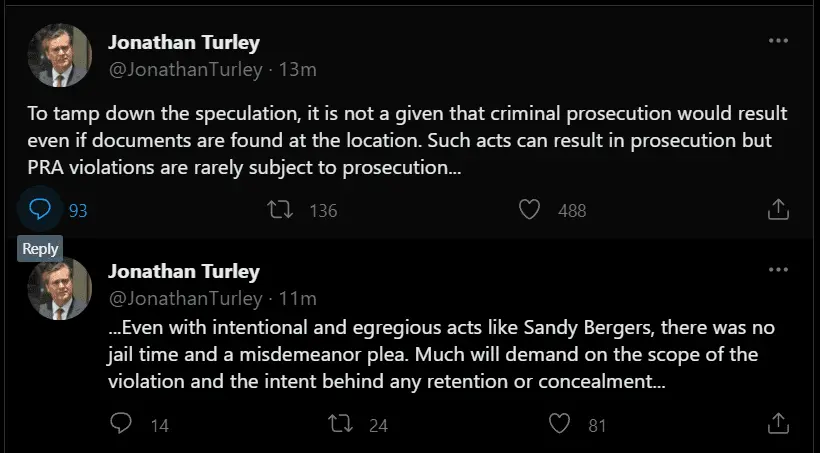Reply to the first tweet
Image resolution: width=820 pixels, height=453 pixels.
pos(40,209)
